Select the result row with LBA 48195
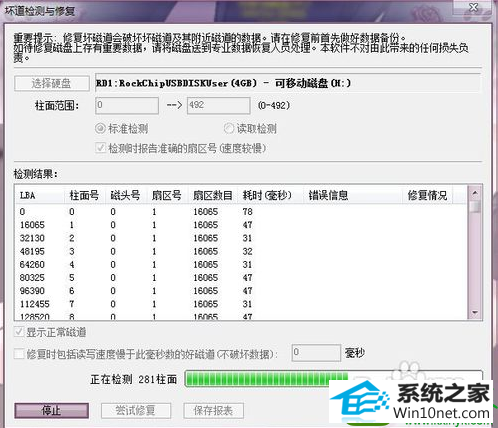 click(241, 251)
